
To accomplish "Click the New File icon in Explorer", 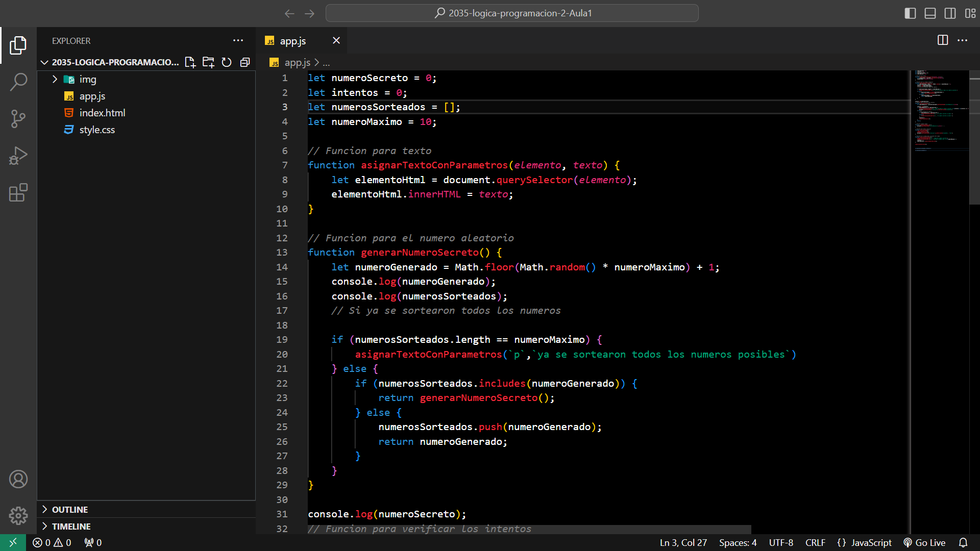I will coord(190,62).
